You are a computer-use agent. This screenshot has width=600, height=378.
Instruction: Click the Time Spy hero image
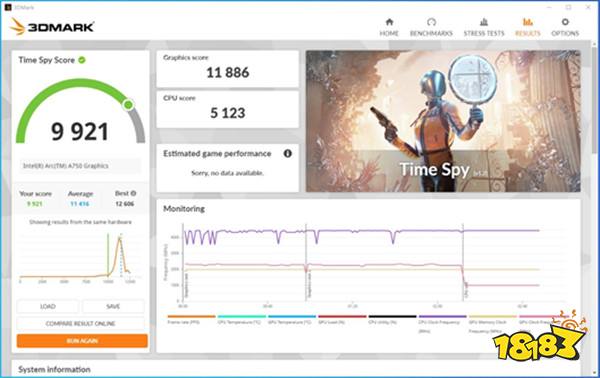(x=443, y=121)
